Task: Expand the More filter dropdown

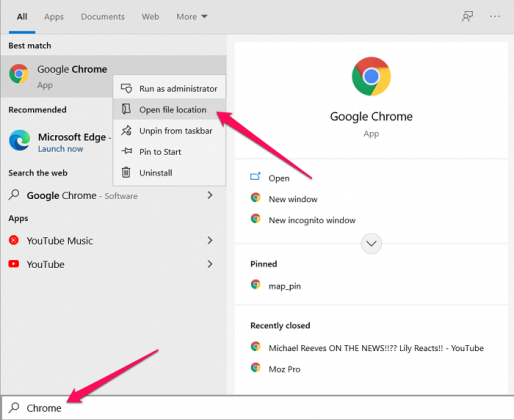Action: tap(192, 17)
